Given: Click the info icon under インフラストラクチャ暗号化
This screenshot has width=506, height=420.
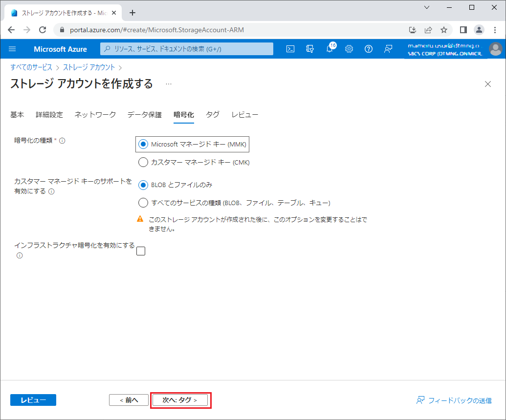Looking at the screenshot, I should (20, 255).
